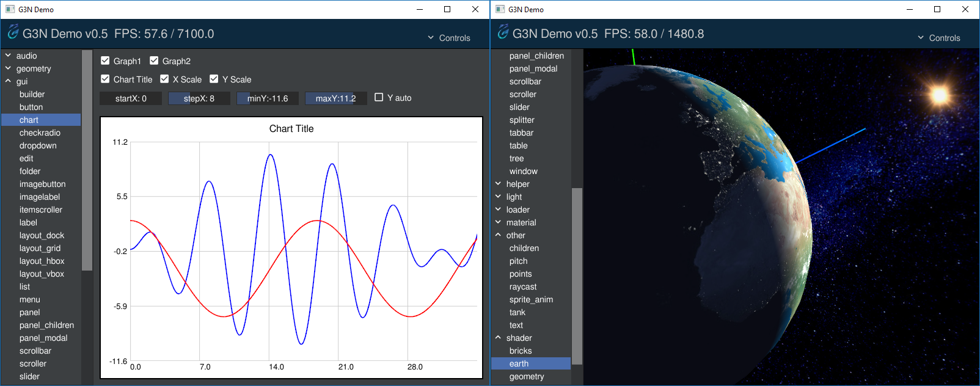Select the itemscroller demo
This screenshot has height=386, width=980.
(41, 209)
